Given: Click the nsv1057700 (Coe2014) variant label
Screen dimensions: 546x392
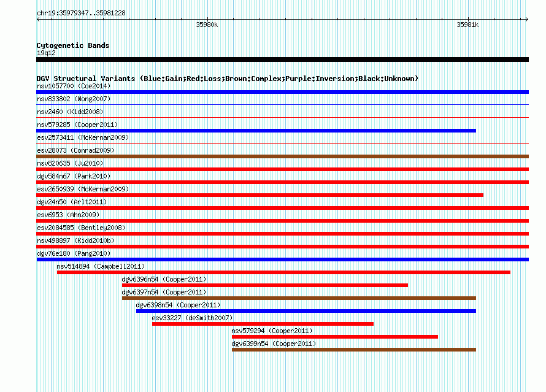Looking at the screenshot, I should pyautogui.click(x=74, y=86).
